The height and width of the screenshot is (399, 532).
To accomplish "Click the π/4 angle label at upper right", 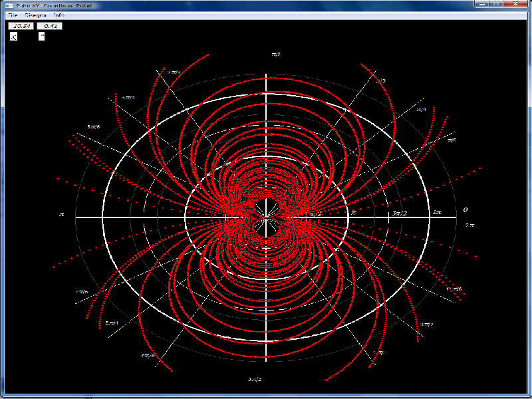I will click(421, 110).
